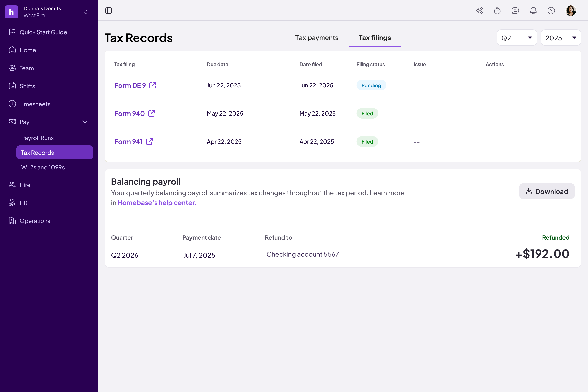
Task: Open the help question mark icon
Action: coord(551,10)
